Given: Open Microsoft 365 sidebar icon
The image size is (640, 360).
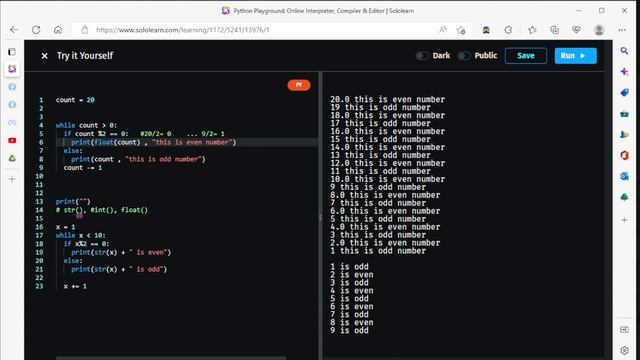Looking at the screenshot, I should (x=624, y=156).
